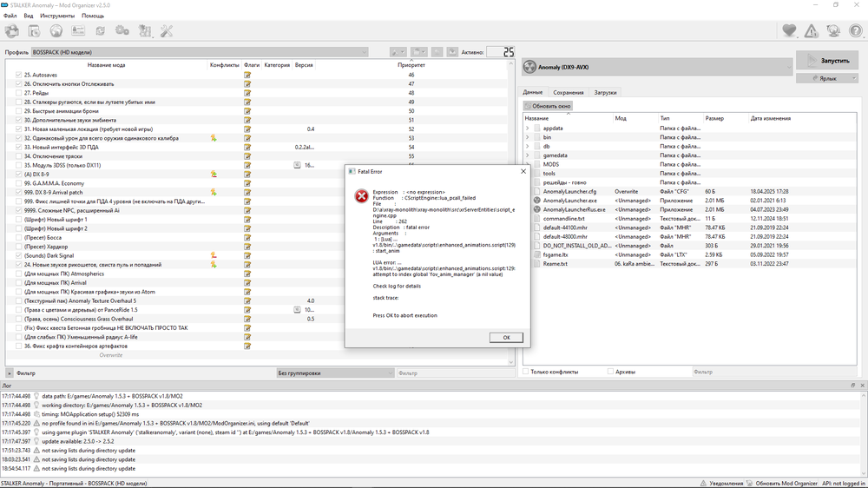This screenshot has width=868, height=488.
Task: Open the profiles manager card icon
Action: click(x=78, y=31)
